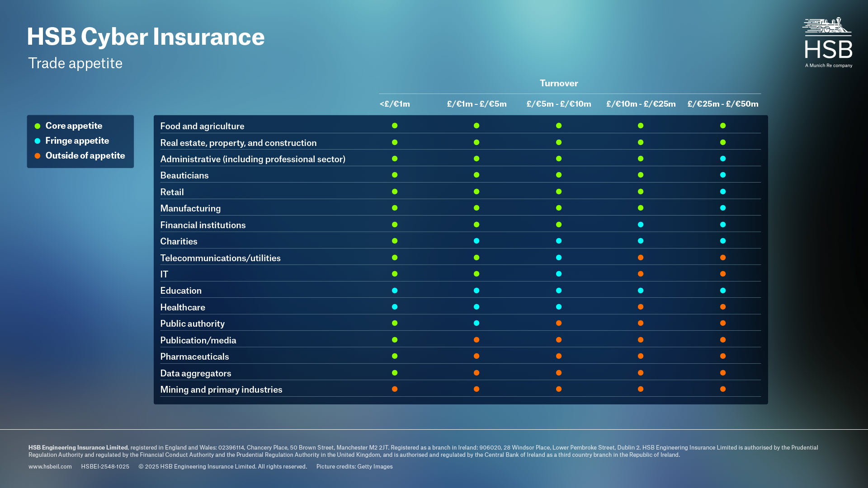This screenshot has height=488, width=868.
Task: Click Charities dot in £/€1m - £/€5m column
Action: 476,241
